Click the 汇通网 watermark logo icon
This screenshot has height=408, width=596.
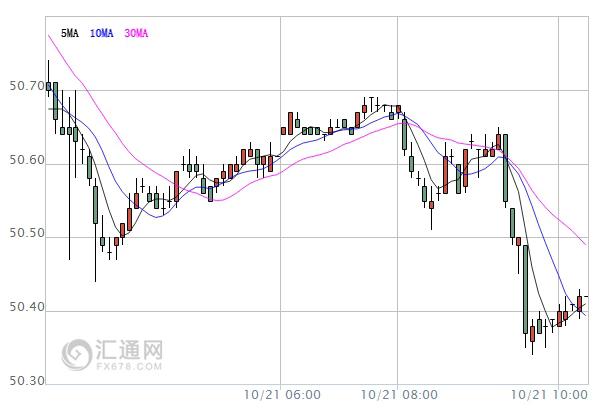click(x=77, y=354)
